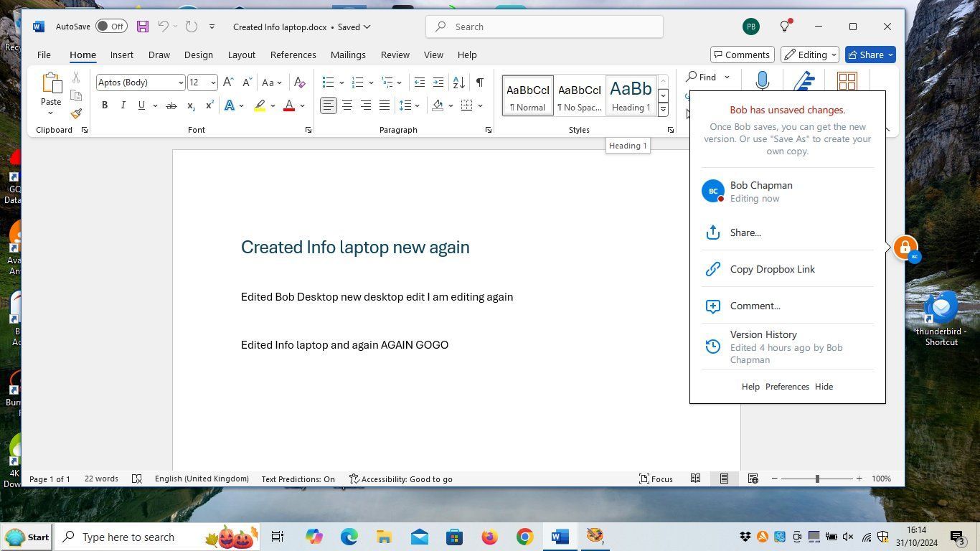Click the Comments button

tap(742, 55)
